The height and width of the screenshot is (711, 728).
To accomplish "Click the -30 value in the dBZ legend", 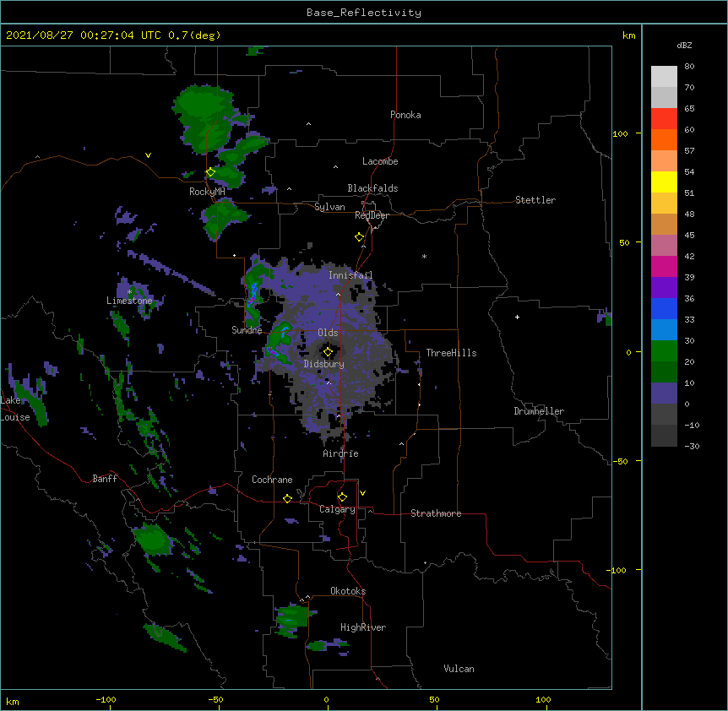I will [x=692, y=446].
